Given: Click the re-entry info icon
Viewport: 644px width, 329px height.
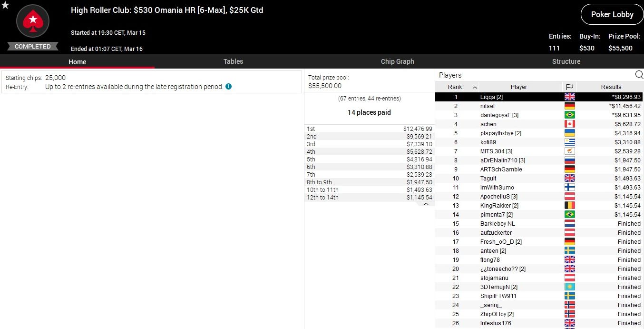Looking at the screenshot, I should coord(229,87).
